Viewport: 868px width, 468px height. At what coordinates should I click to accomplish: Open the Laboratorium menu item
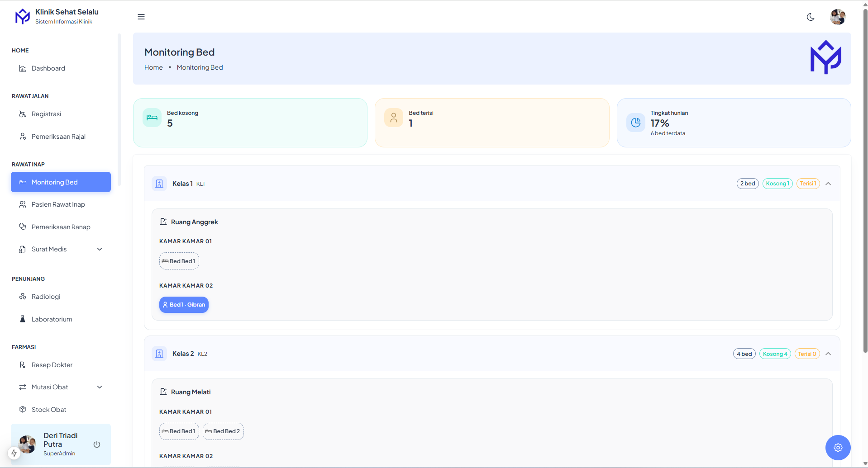pos(61,319)
